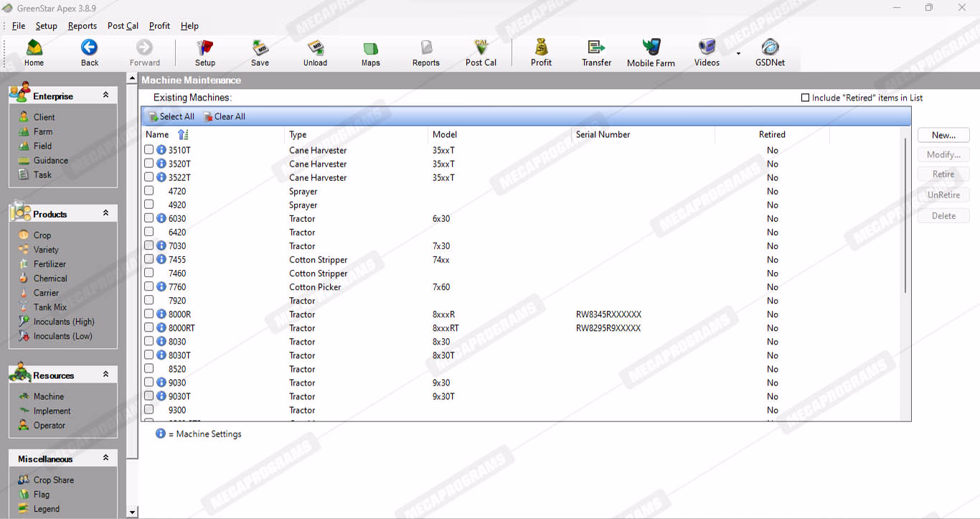Check the 3510T machine checkbox
This screenshot has width=980, height=519.
149,149
